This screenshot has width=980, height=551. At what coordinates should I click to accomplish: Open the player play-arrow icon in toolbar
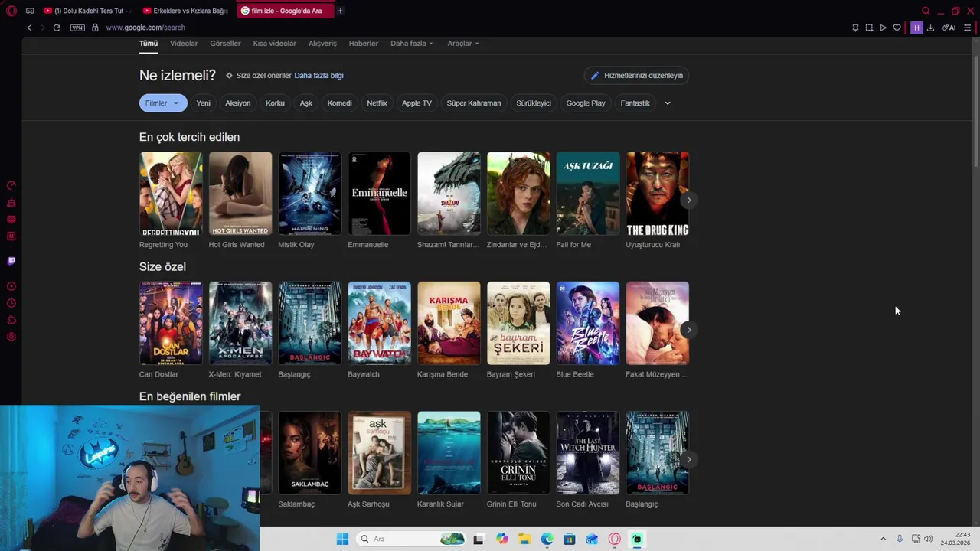pos(883,28)
